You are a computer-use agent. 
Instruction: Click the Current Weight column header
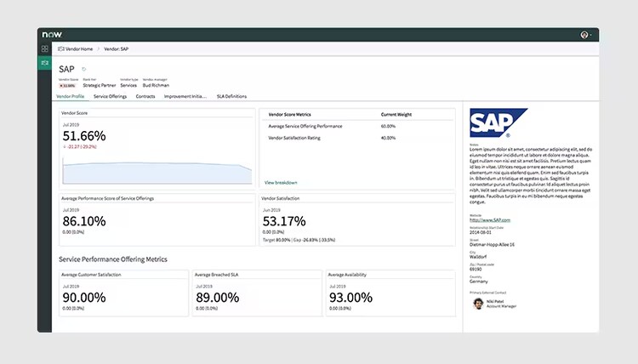[x=396, y=115]
